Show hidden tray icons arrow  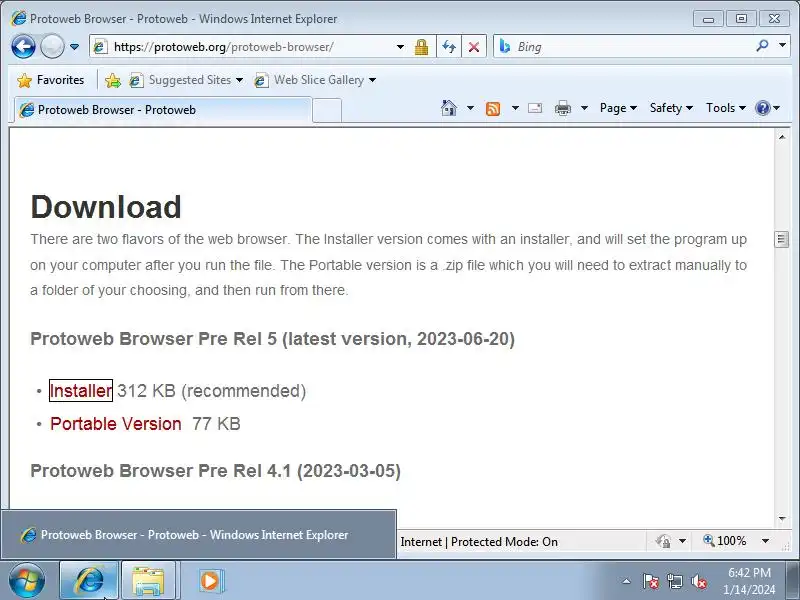pos(626,581)
